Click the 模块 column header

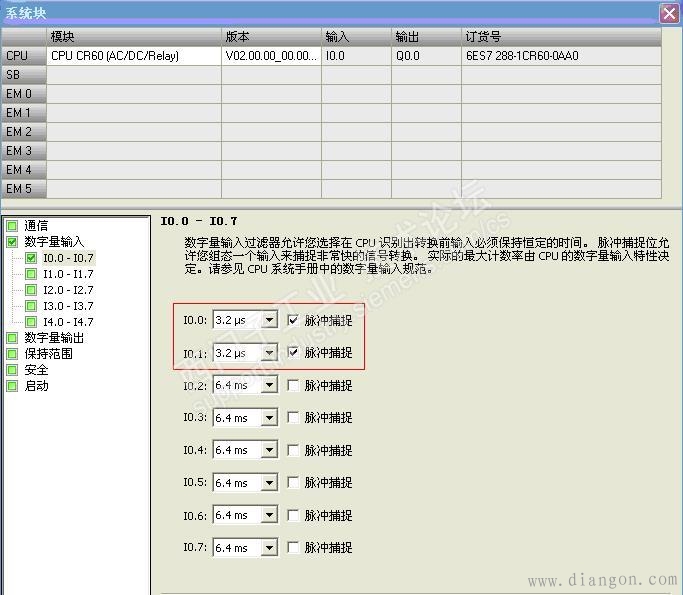(x=134, y=37)
